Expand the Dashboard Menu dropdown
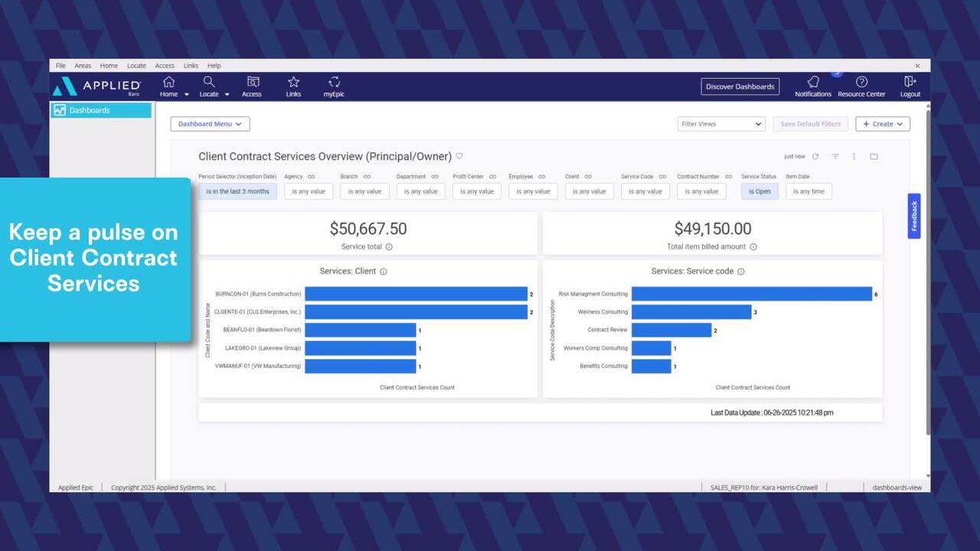Screen dimensions: 980x551 (210, 124)
